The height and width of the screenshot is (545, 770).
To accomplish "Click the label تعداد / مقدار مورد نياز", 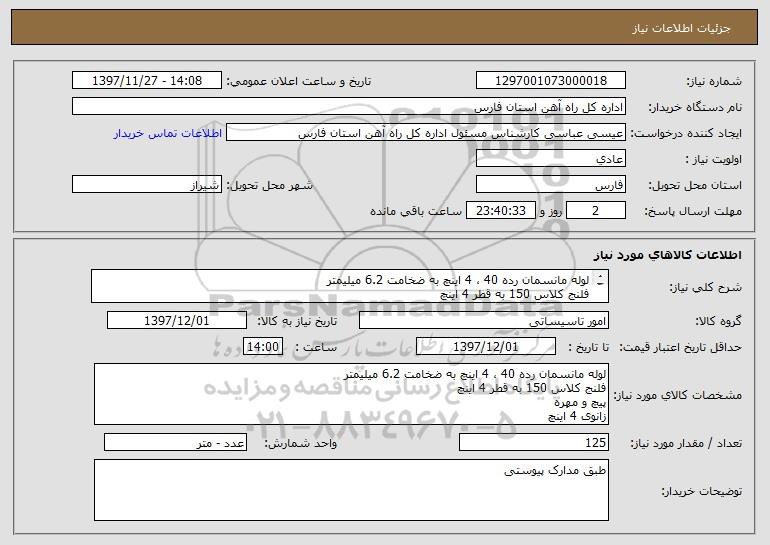I will click(686, 443).
